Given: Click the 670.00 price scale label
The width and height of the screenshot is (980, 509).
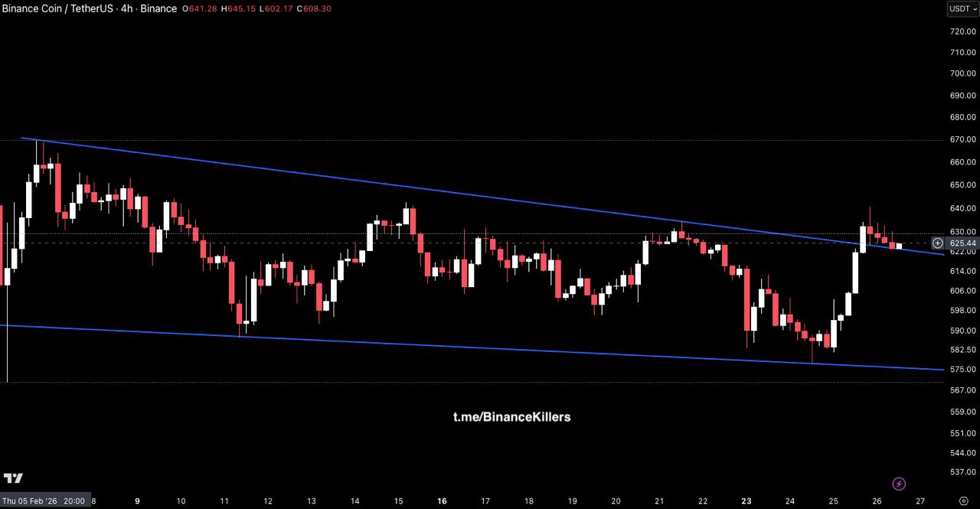Looking at the screenshot, I should [x=962, y=140].
